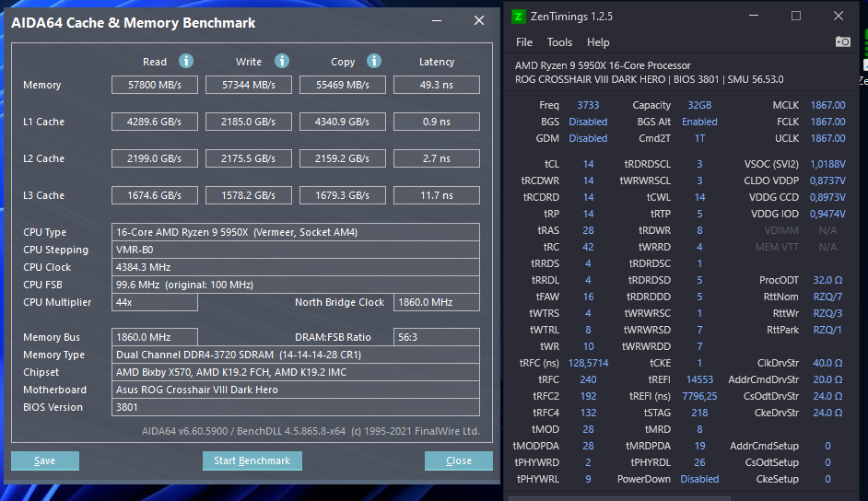Click L3 Cache Read 1674.6 GB/s field

point(155,195)
